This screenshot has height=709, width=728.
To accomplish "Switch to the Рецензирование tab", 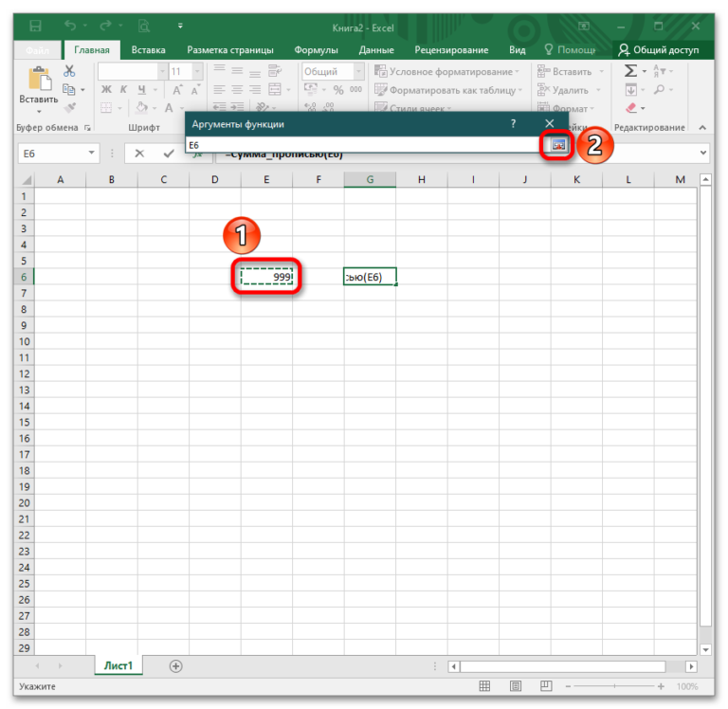I will pos(451,50).
